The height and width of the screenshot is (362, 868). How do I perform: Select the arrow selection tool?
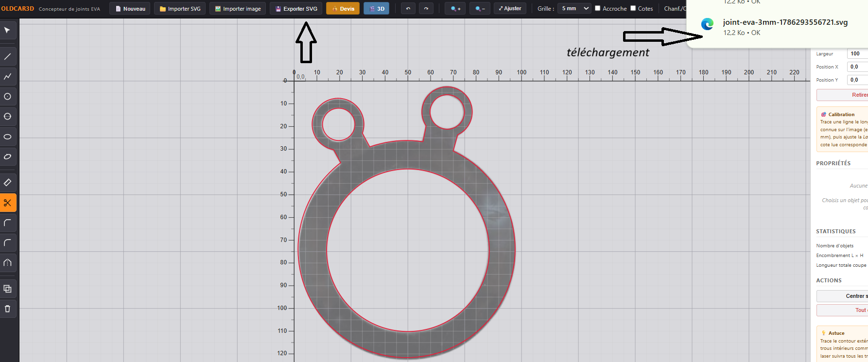pos(8,30)
